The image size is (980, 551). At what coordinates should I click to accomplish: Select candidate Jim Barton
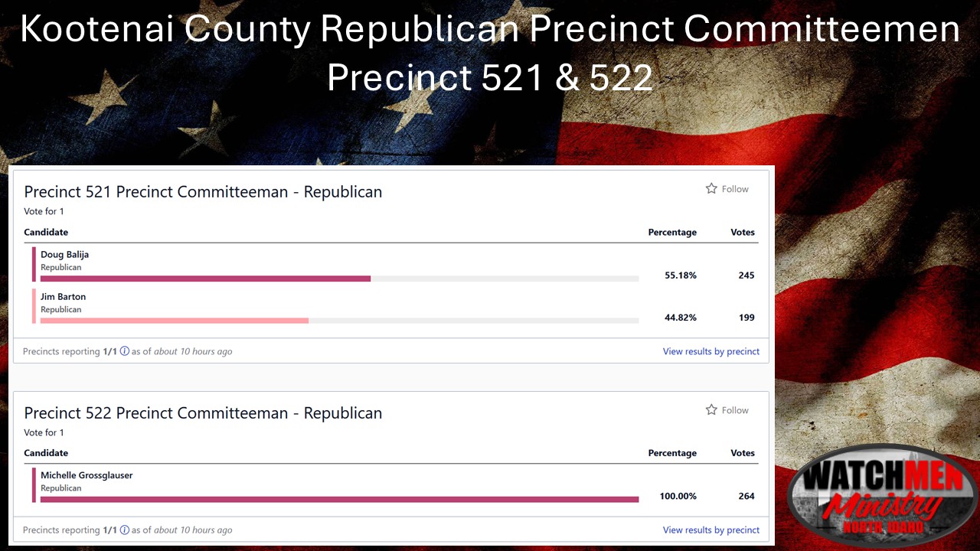(64, 296)
